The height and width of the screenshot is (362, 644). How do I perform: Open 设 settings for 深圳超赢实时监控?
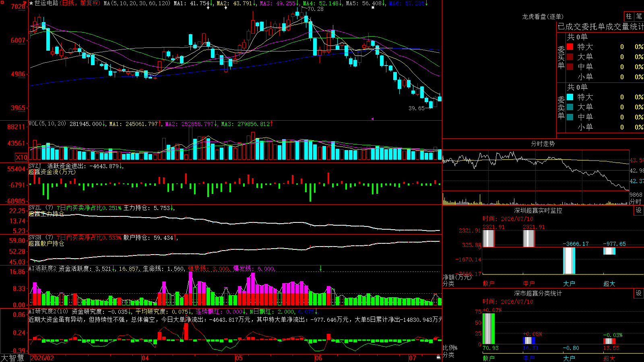click(x=639, y=210)
